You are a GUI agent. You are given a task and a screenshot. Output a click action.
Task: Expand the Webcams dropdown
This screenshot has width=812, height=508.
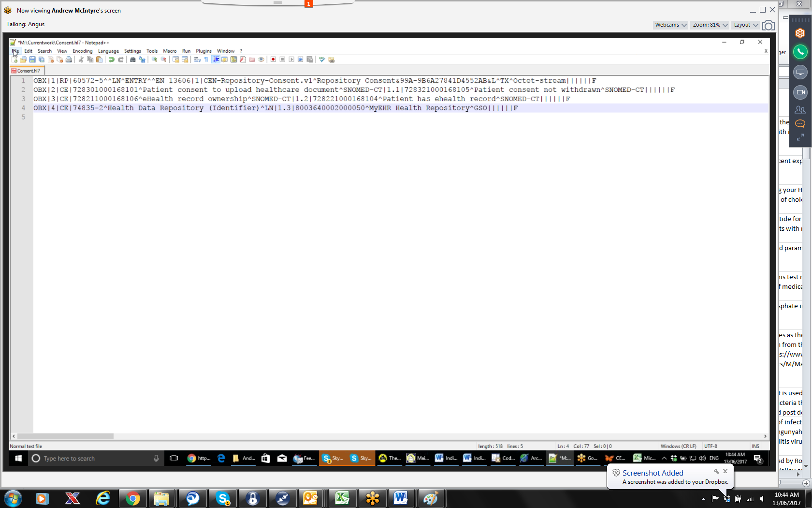670,25
